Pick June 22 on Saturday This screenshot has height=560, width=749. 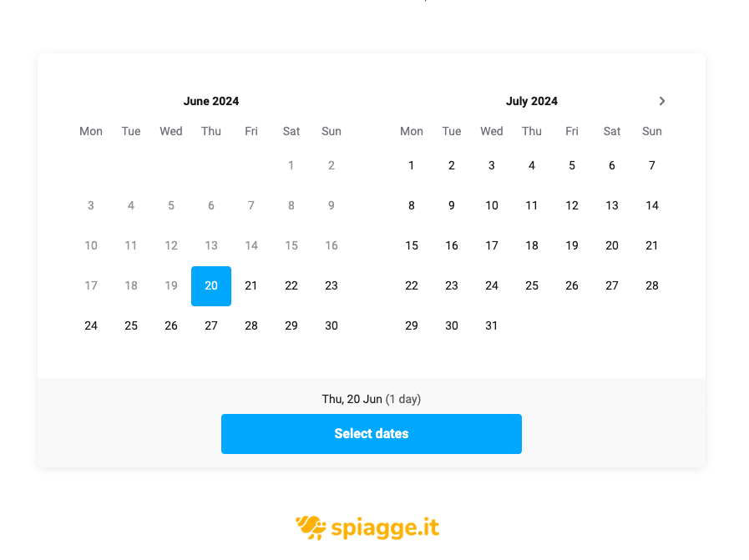(291, 285)
